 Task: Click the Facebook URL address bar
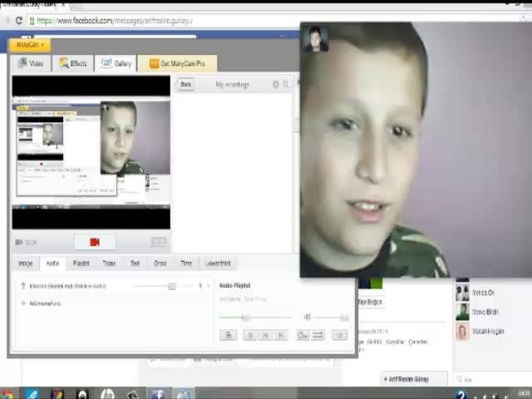pyautogui.click(x=272, y=21)
